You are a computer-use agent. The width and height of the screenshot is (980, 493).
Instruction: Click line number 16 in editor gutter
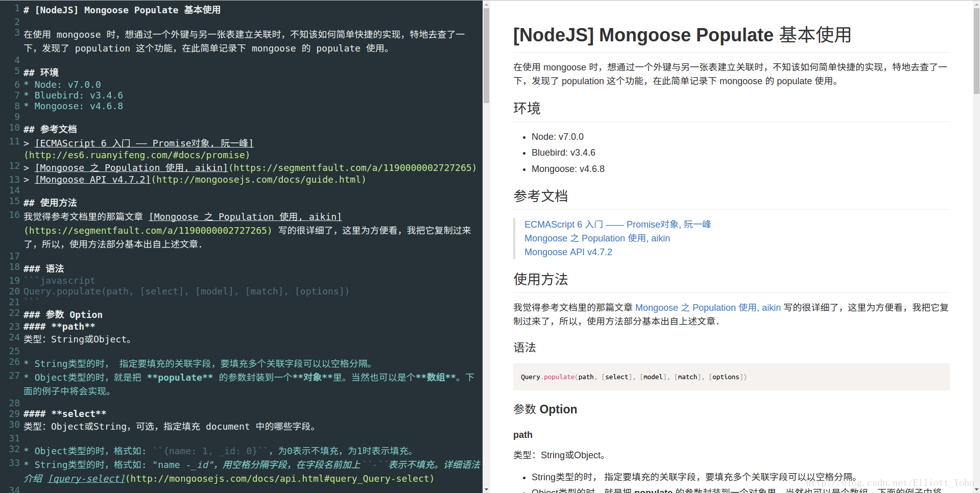pos(14,215)
